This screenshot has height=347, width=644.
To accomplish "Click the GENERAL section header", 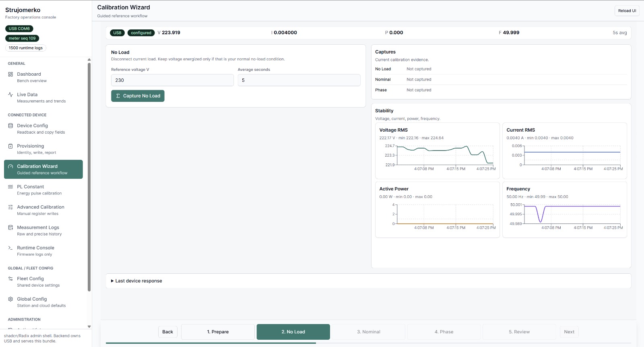I will pos(17,64).
